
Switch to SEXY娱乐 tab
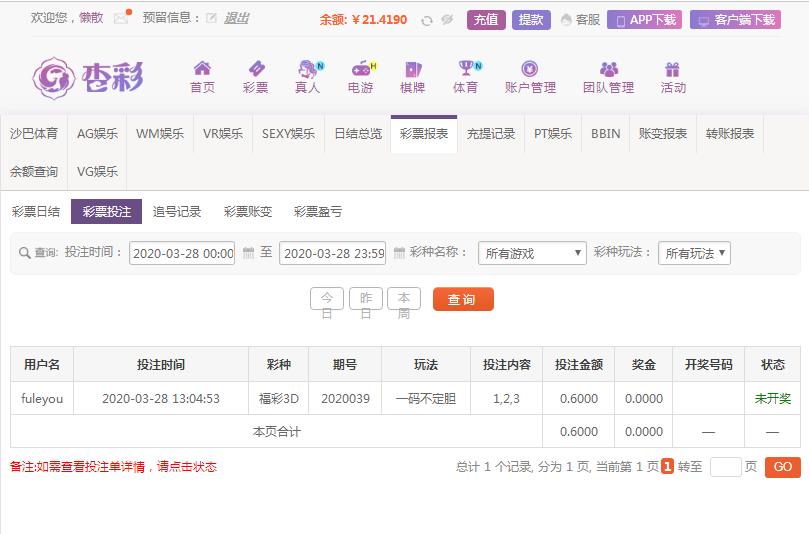point(288,134)
